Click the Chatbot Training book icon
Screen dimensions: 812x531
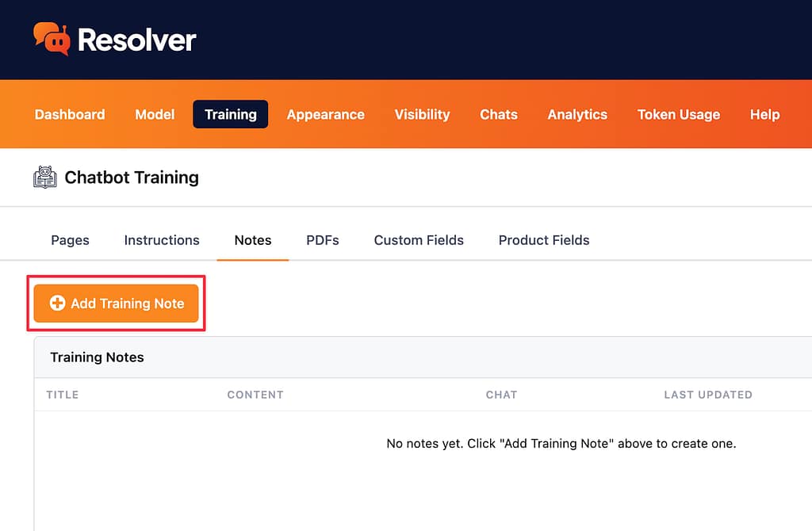point(45,178)
